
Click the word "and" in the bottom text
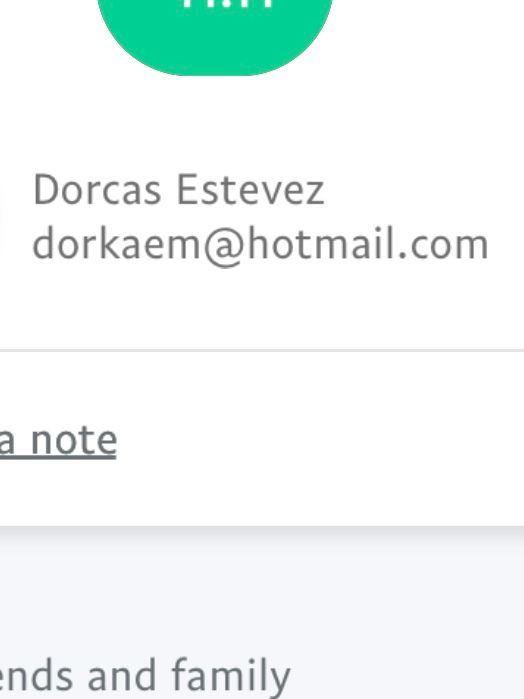pos(121,676)
